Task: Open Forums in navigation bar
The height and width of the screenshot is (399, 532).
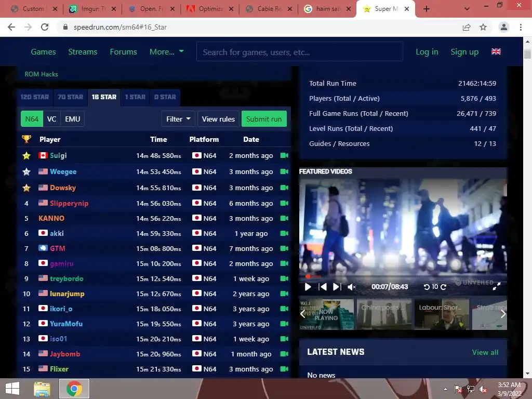Action: pyautogui.click(x=124, y=51)
